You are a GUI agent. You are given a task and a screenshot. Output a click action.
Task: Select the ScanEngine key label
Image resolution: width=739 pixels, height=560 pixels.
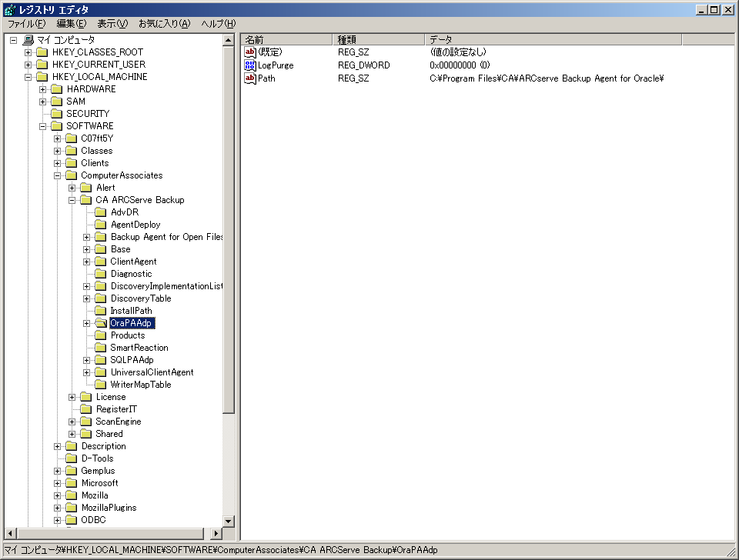(119, 422)
